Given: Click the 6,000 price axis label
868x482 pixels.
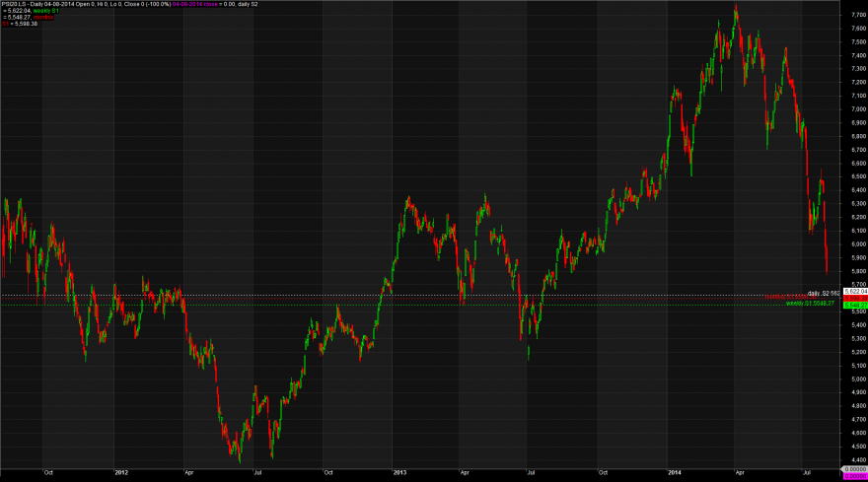Looking at the screenshot, I should click(858, 244).
